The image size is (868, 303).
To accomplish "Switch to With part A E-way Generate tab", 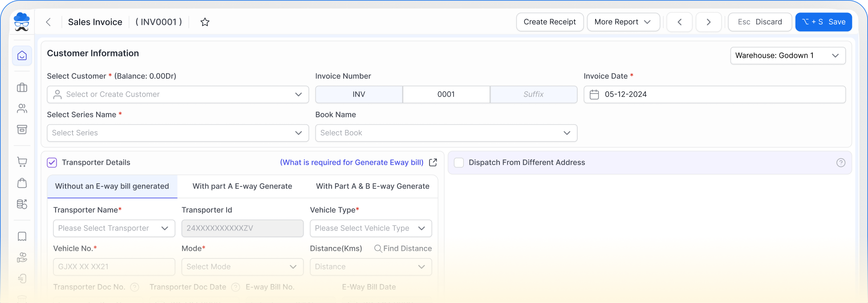I will point(242,186).
